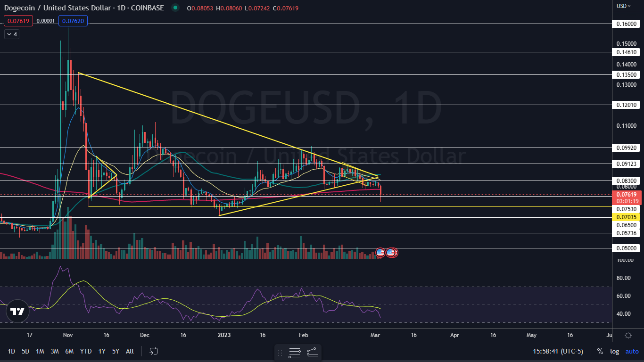Click the 0.06500 horizontal line price label

pyautogui.click(x=625, y=225)
